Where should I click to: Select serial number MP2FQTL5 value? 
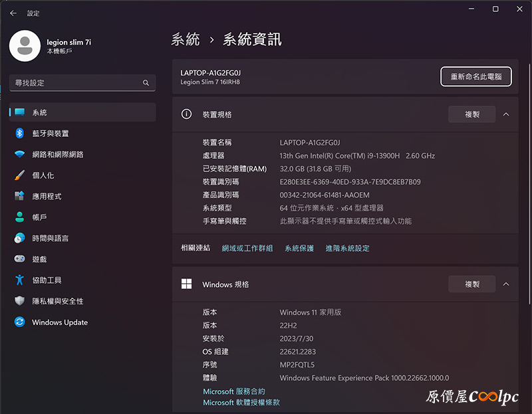297,365
